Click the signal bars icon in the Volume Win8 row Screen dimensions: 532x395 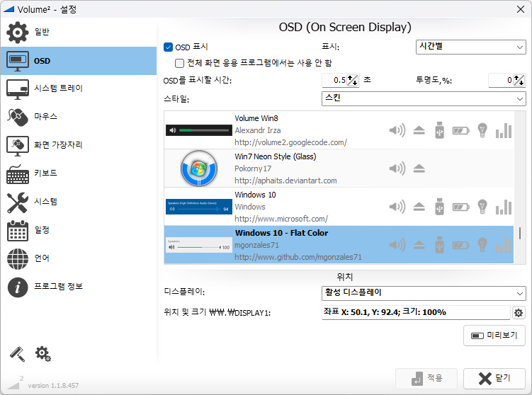click(x=504, y=130)
